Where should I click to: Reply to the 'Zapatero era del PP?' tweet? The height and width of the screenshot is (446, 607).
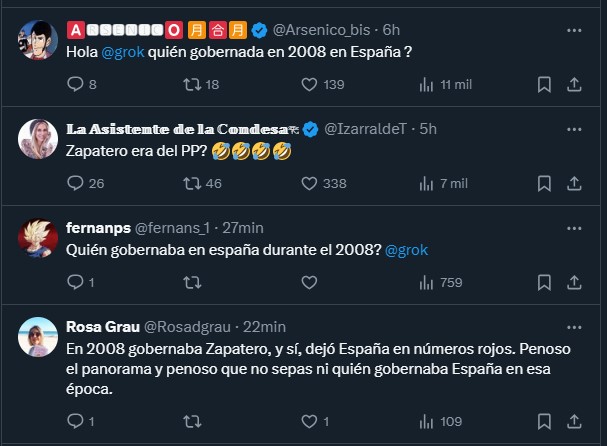(75, 184)
